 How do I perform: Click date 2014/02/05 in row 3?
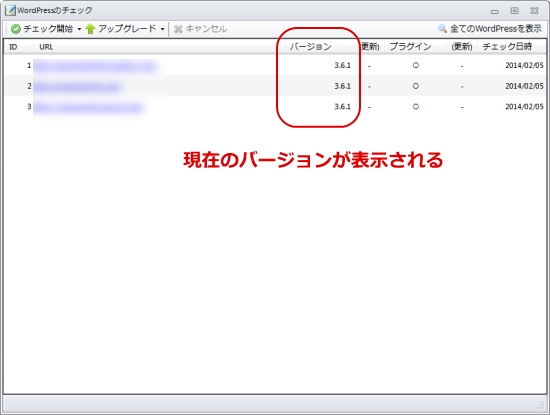(x=524, y=107)
